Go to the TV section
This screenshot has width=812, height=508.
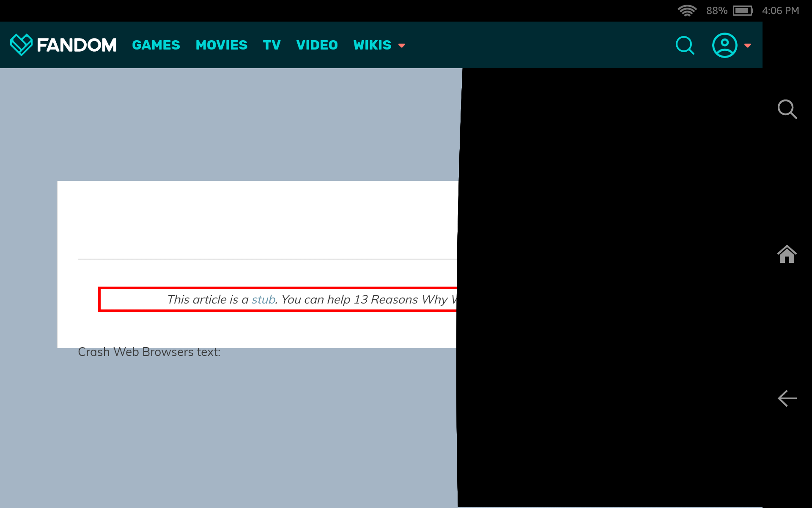[x=272, y=45]
